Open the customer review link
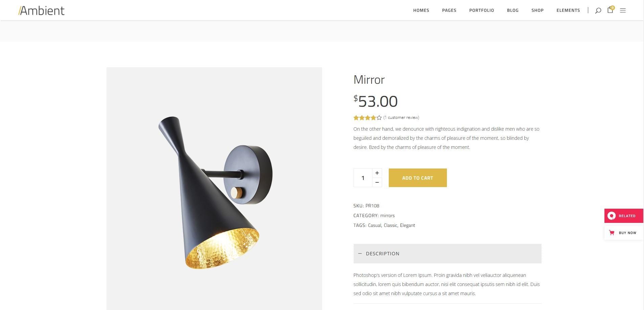Image resolution: width=644 pixels, height=310 pixels. [x=401, y=118]
